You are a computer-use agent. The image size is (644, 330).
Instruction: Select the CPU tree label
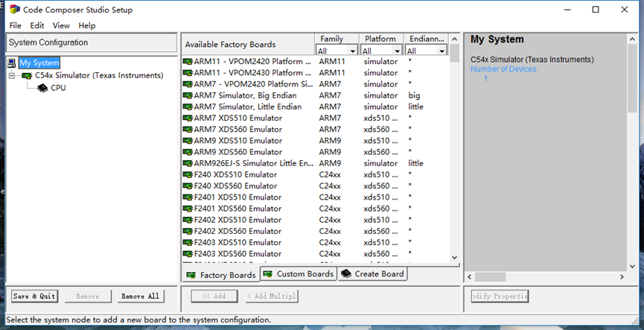(58, 88)
